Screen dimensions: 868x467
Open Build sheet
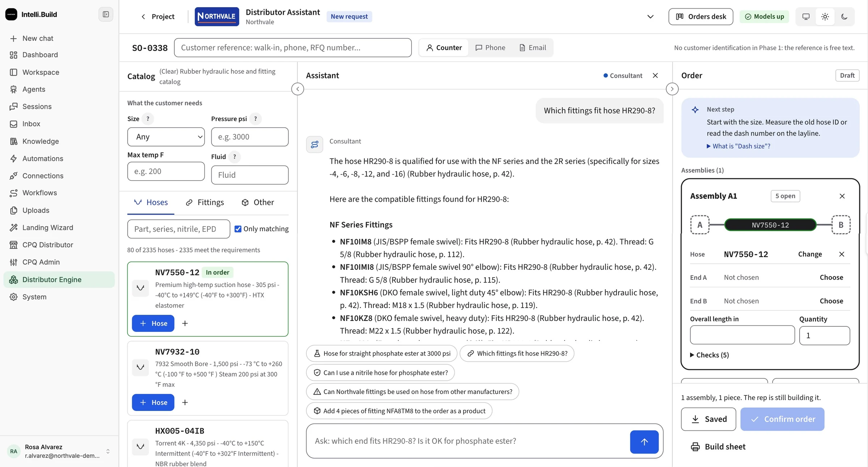(x=718, y=447)
